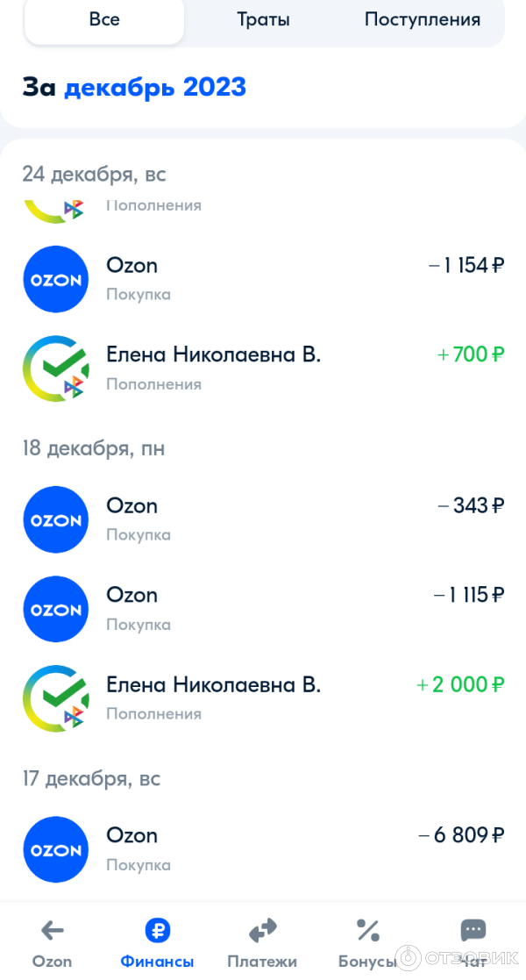Tap Ozon logo of −6 809 ₽ purchase
The image size is (526, 980).
tap(56, 849)
